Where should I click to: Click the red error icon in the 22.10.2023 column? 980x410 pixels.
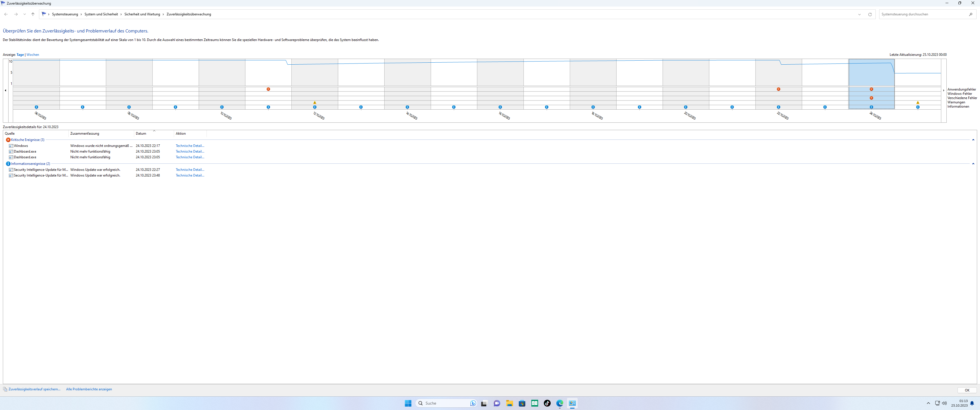point(778,89)
